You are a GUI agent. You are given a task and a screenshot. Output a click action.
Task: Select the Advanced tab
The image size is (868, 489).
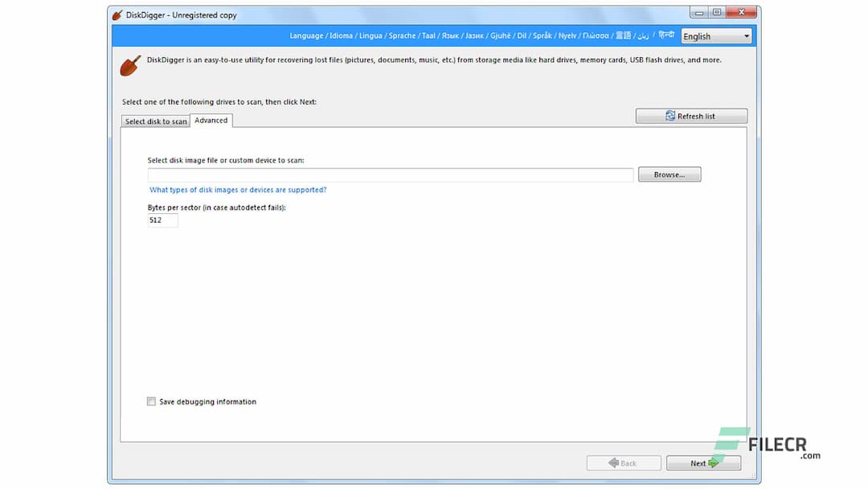click(211, 120)
